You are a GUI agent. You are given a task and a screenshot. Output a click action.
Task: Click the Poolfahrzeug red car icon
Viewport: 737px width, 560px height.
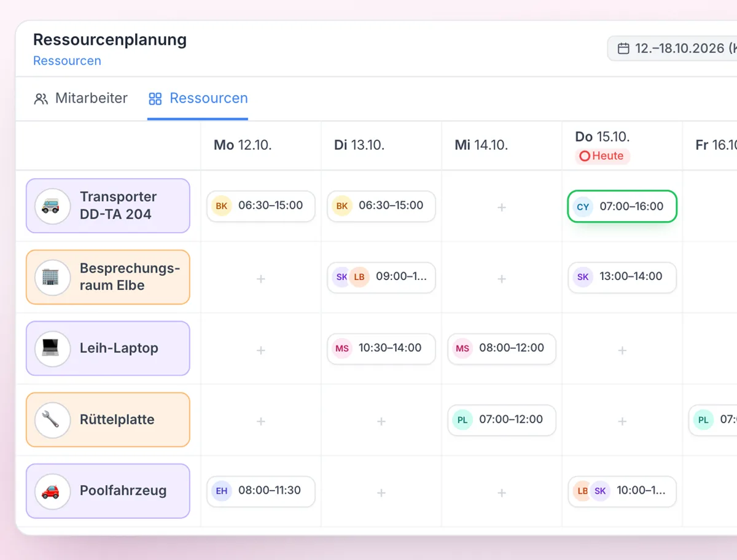coord(52,491)
